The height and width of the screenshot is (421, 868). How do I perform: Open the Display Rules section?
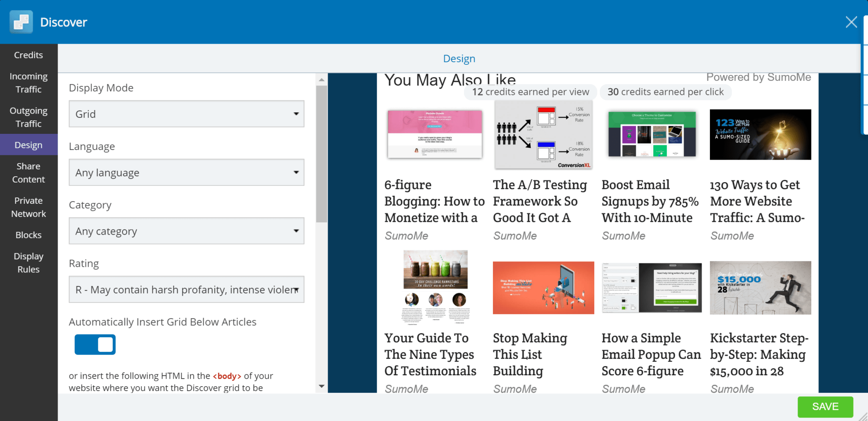pos(28,263)
